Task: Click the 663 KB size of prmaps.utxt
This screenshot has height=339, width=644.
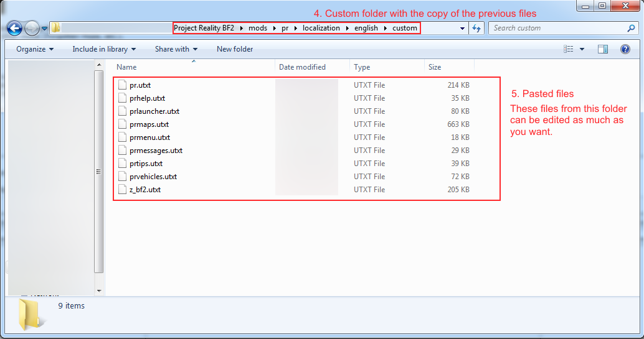Action: click(x=458, y=124)
